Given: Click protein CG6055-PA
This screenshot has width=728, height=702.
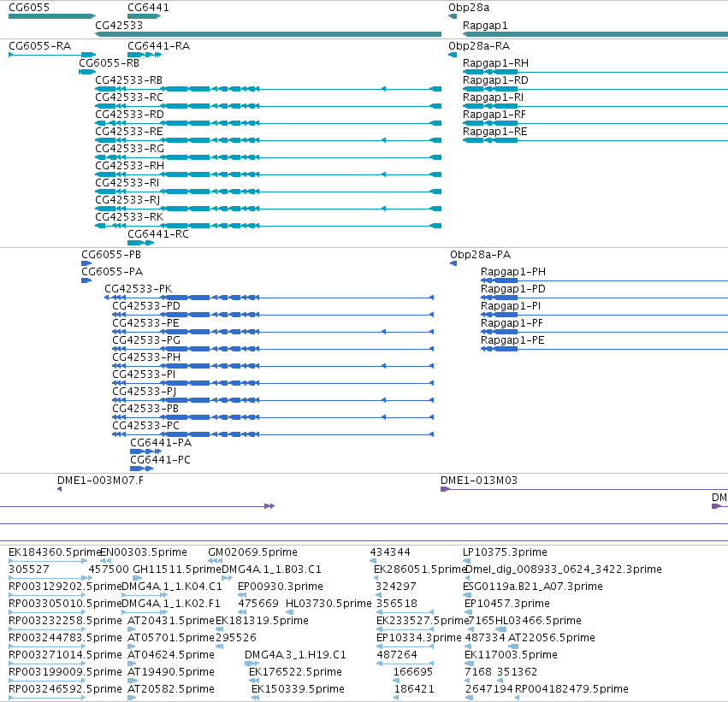Looking at the screenshot, I should [112, 272].
